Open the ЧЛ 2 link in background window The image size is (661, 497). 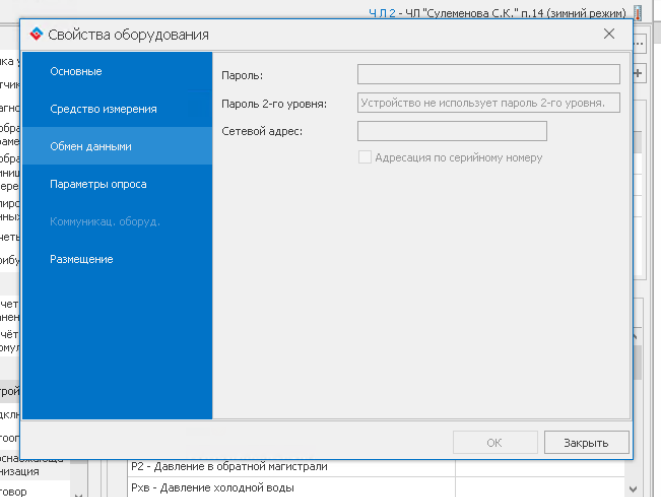point(382,13)
